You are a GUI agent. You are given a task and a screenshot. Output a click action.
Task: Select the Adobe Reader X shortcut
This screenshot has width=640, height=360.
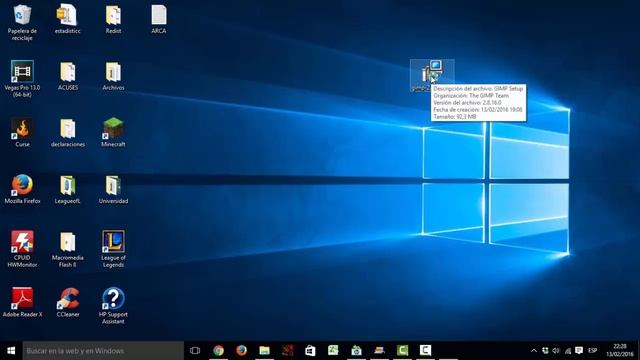point(22,302)
